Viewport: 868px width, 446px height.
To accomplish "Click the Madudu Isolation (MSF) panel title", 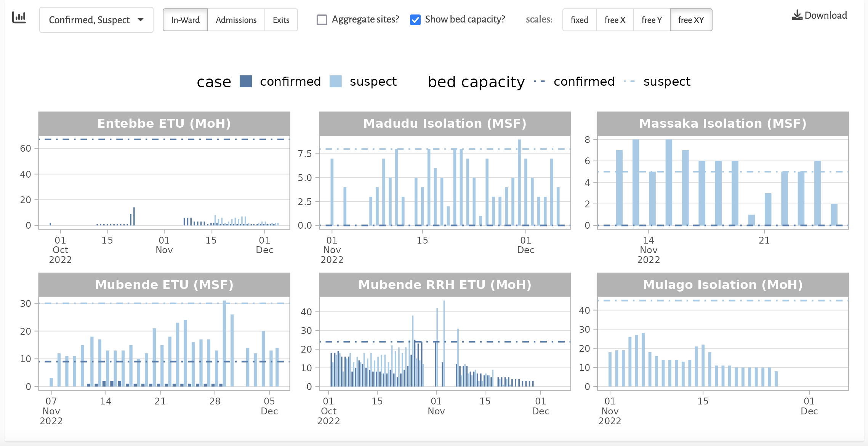I will click(x=445, y=124).
